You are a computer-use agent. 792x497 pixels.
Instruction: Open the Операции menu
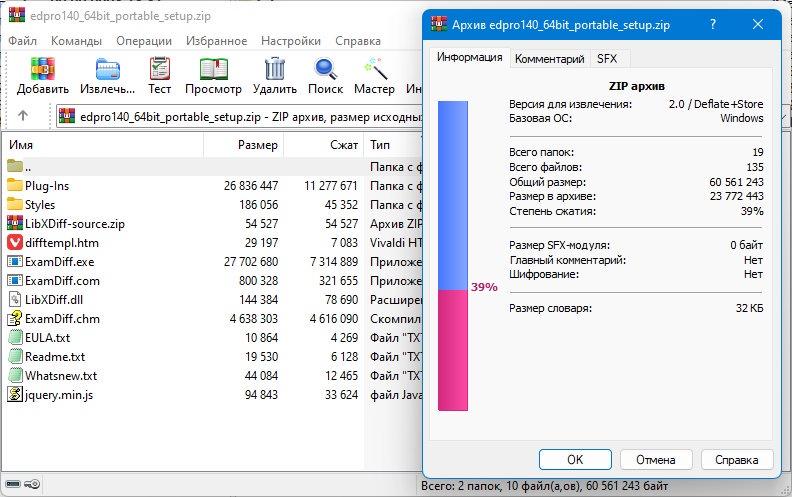point(144,41)
